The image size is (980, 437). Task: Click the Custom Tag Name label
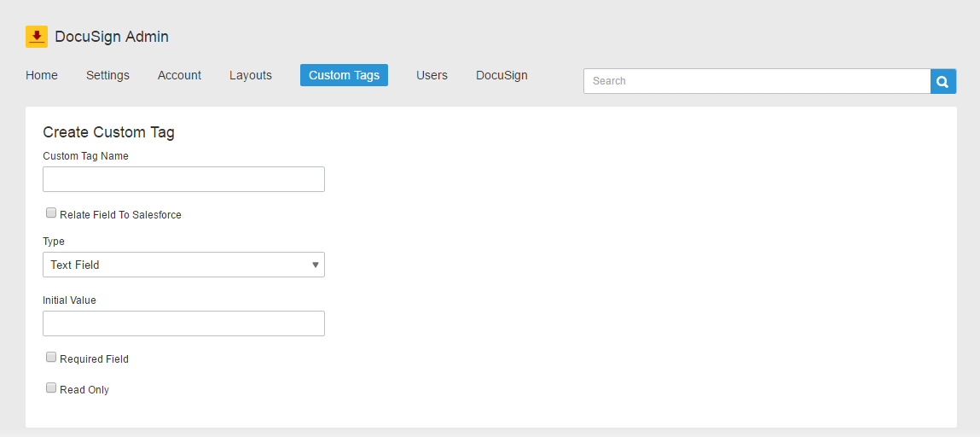click(85, 156)
